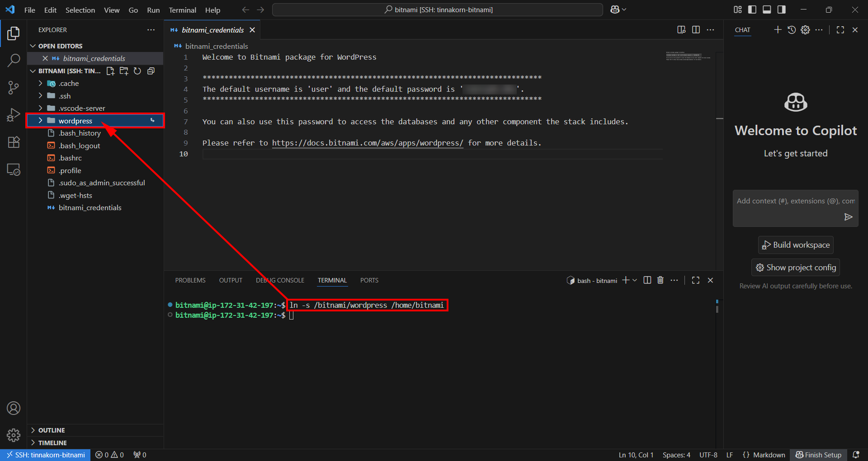Open Explorer views and more actions menu
868x461 pixels.
pyautogui.click(x=151, y=30)
